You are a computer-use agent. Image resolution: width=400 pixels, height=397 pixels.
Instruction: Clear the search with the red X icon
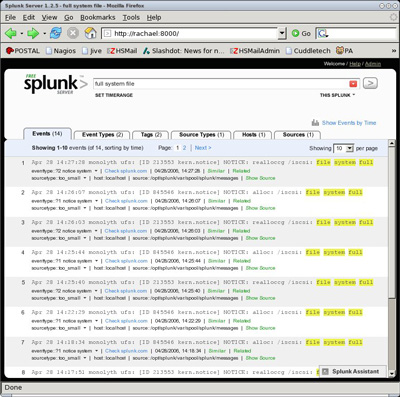(353, 84)
